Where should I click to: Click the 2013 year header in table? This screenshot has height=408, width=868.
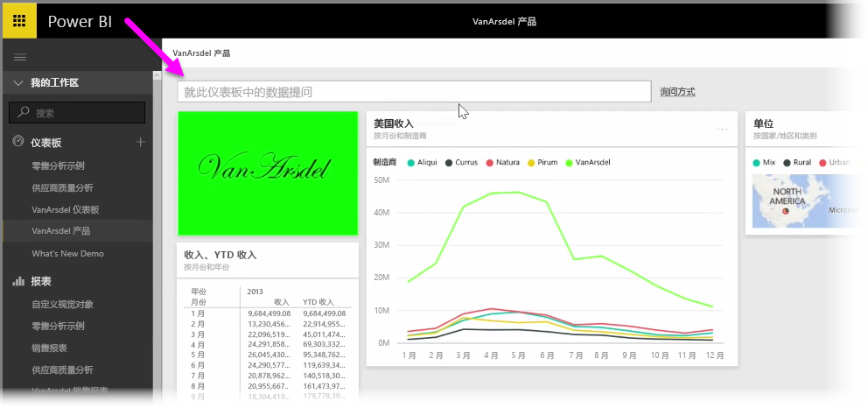point(255,292)
